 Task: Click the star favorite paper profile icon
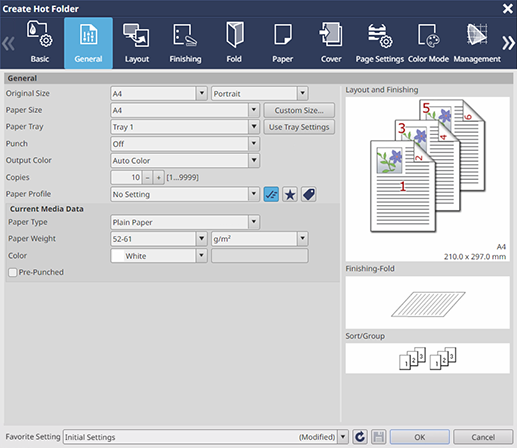coord(290,194)
